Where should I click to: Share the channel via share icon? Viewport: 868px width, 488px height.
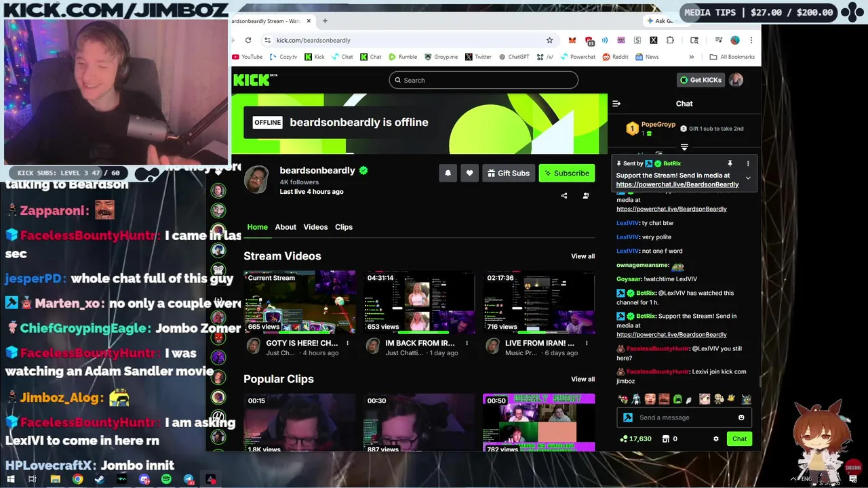[x=564, y=196]
